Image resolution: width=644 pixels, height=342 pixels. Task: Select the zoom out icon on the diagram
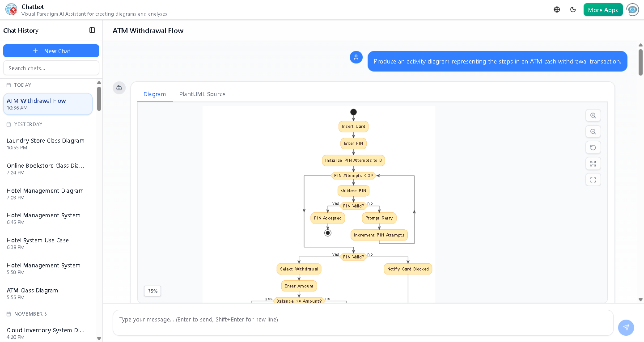(593, 131)
